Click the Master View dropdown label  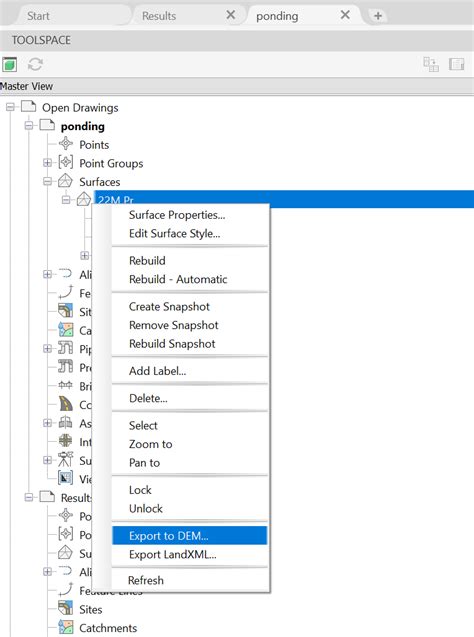pos(26,86)
